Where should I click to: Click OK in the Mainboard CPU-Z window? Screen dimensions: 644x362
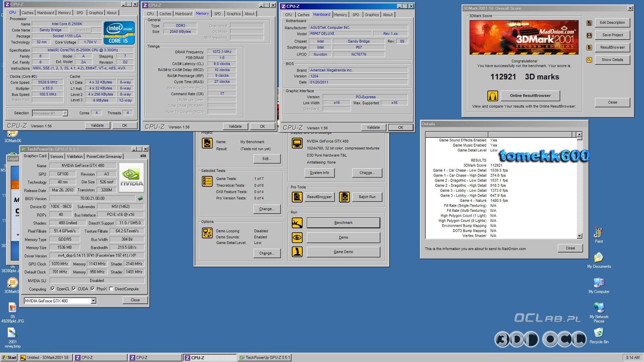tap(400, 127)
